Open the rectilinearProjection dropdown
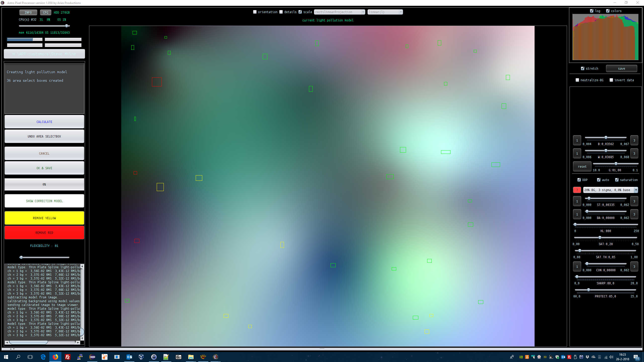644x362 pixels. point(339,12)
